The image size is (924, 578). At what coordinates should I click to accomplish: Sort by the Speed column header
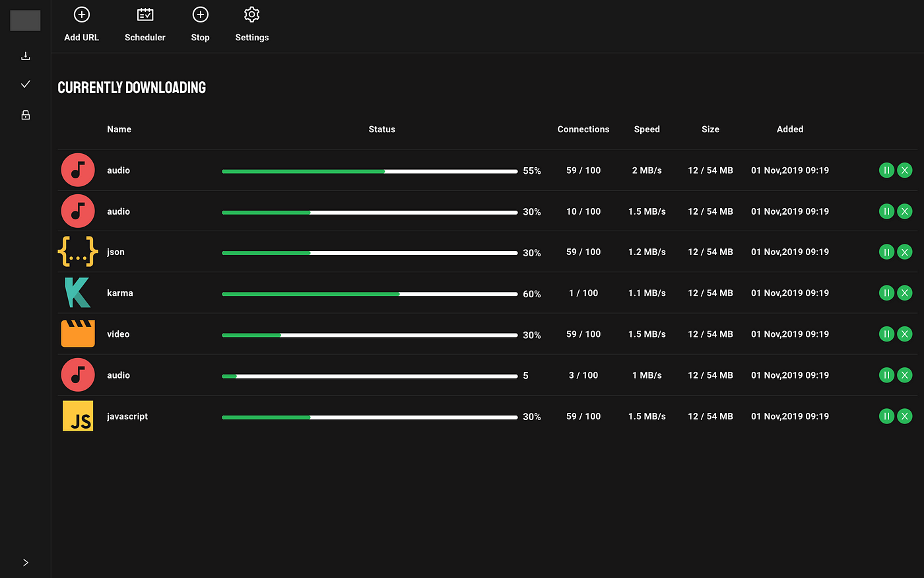point(647,129)
